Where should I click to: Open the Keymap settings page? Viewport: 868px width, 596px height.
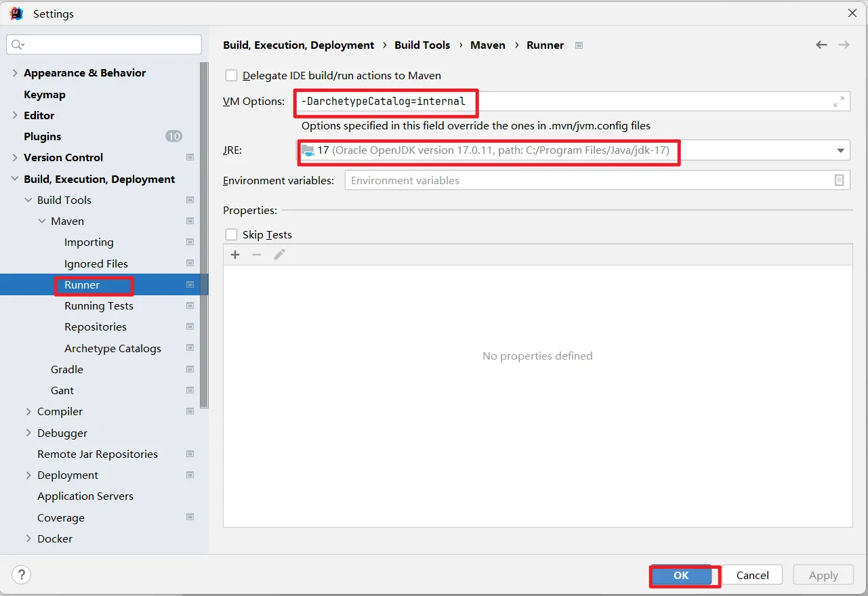[45, 95]
